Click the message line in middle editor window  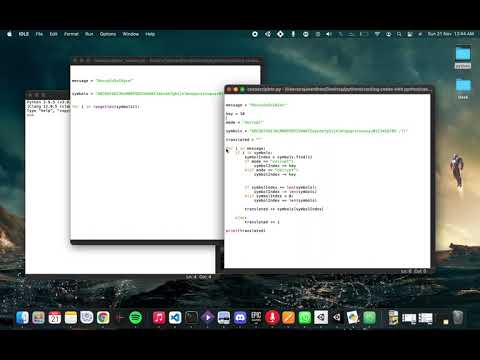[x=102, y=81]
